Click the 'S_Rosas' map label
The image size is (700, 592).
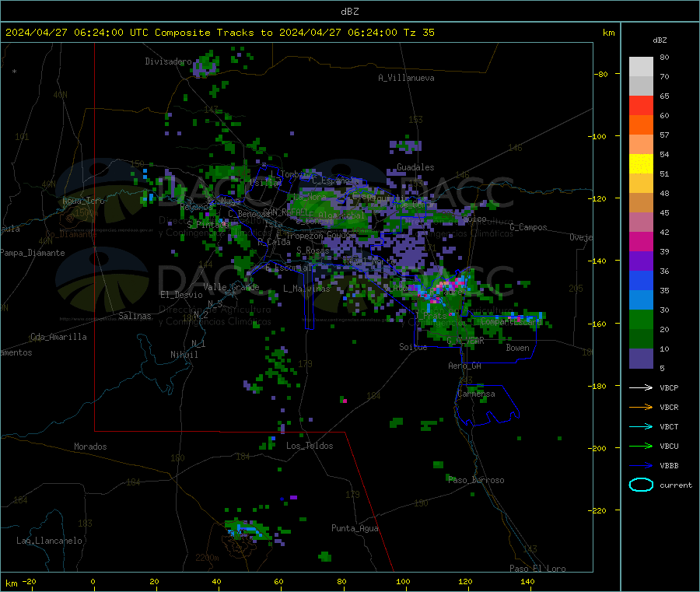313,250
